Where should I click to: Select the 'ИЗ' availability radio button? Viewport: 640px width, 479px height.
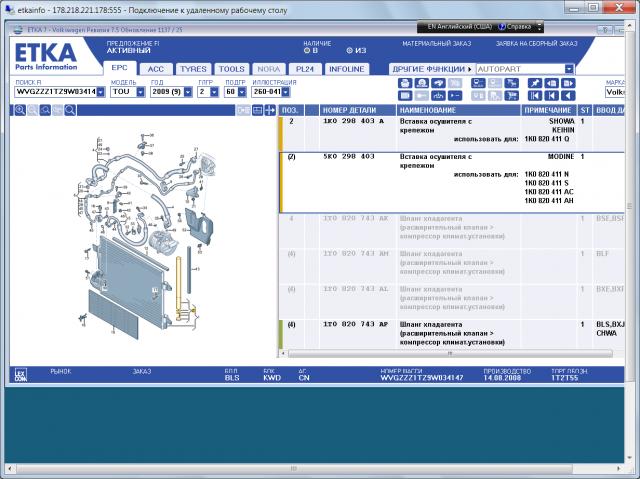coord(349,51)
